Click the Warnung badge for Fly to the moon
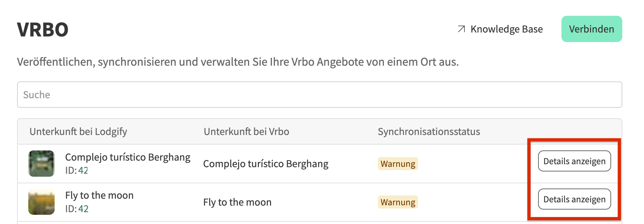This screenshot has width=644, height=224. point(398,202)
